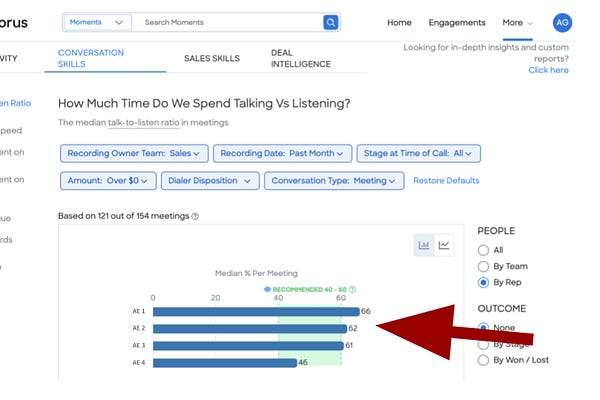The height and width of the screenshot is (400, 600).
Task: Select the All people radio button
Action: pyautogui.click(x=483, y=250)
